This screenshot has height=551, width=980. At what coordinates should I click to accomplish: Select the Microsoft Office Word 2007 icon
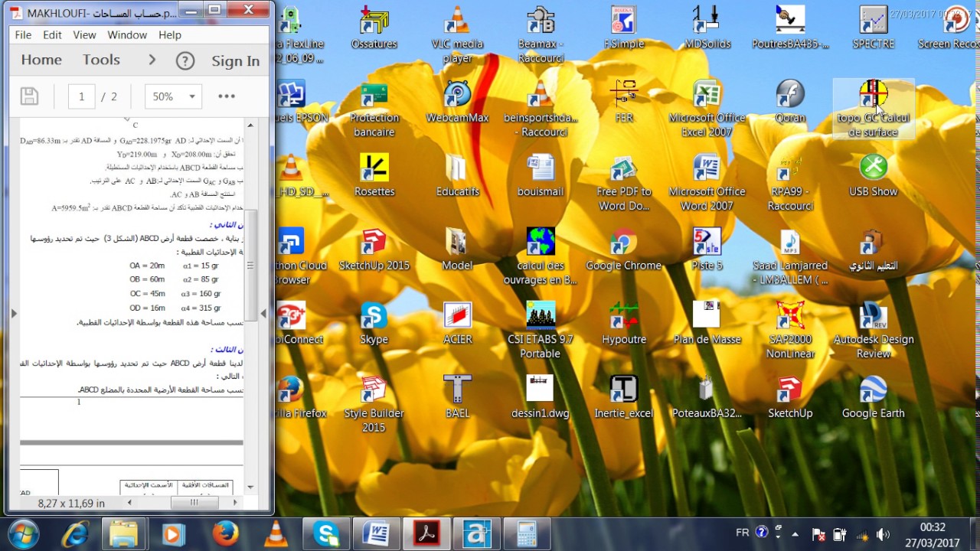707,183
